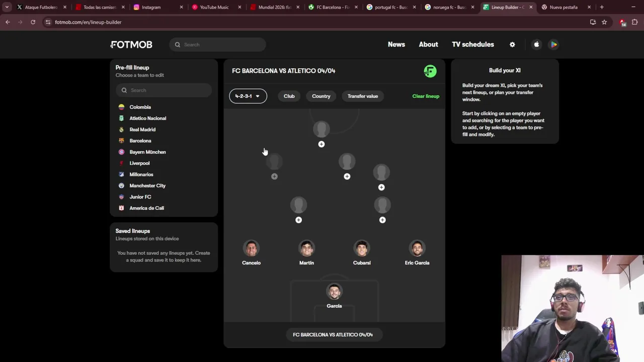The image size is (644, 362).
Task: Select Martín player photo
Action: click(306, 248)
